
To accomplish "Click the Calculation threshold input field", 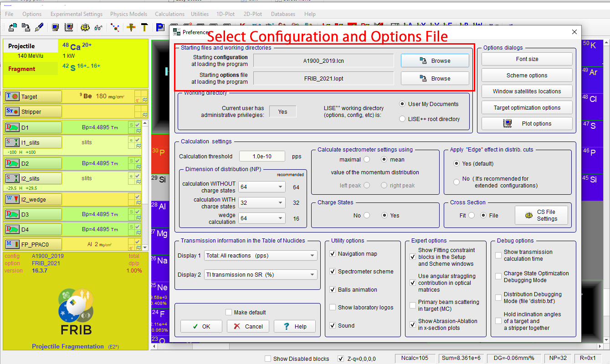I will click(x=262, y=157).
